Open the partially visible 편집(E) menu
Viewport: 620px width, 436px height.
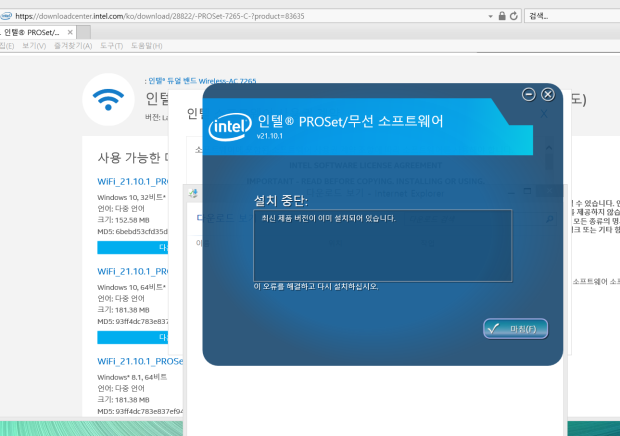click(7, 46)
